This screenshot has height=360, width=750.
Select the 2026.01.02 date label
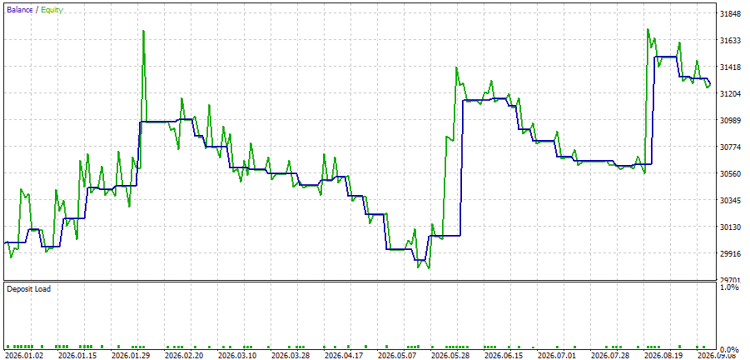pos(23,356)
